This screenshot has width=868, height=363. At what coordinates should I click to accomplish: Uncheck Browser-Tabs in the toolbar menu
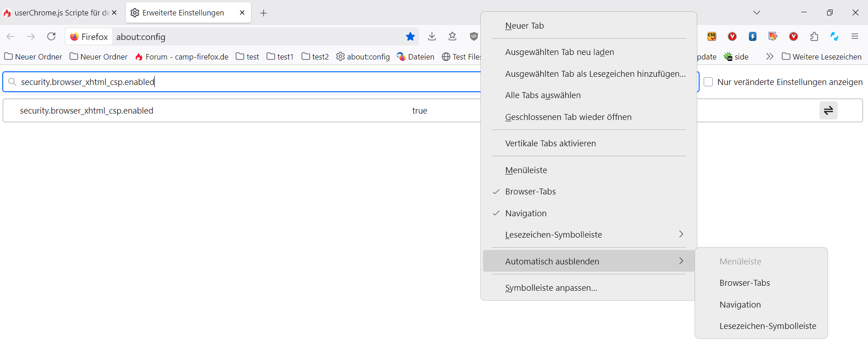530,192
